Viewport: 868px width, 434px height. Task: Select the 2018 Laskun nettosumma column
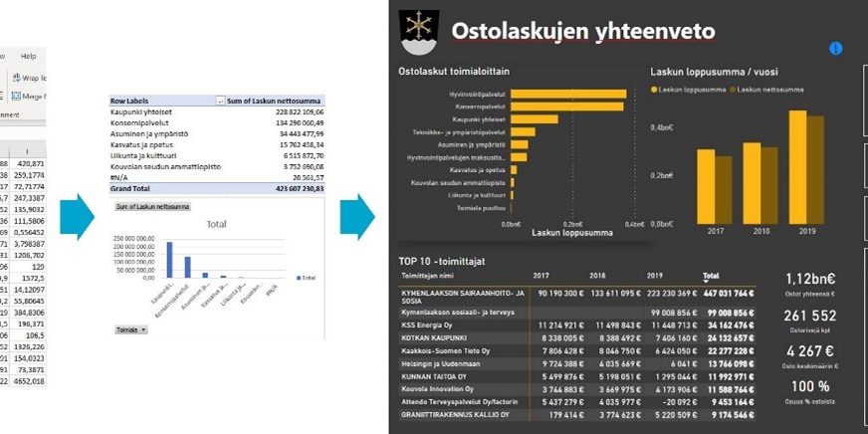pos(769,185)
